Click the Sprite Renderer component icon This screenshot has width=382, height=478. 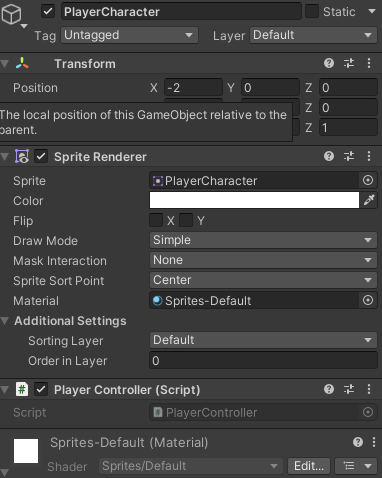[22, 156]
